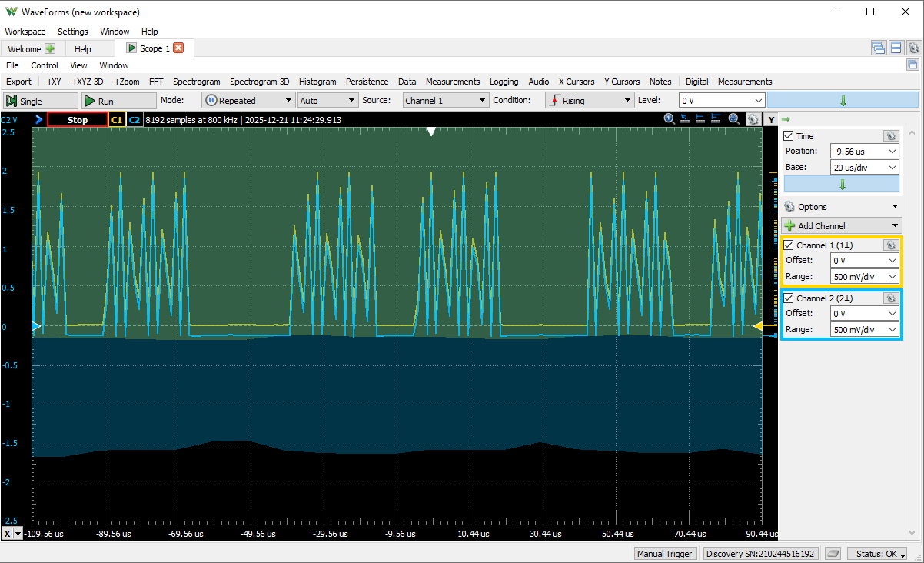Screen dimensions: 924x563
Task: Disable the Channel 1 checkbox
Action: click(x=789, y=245)
